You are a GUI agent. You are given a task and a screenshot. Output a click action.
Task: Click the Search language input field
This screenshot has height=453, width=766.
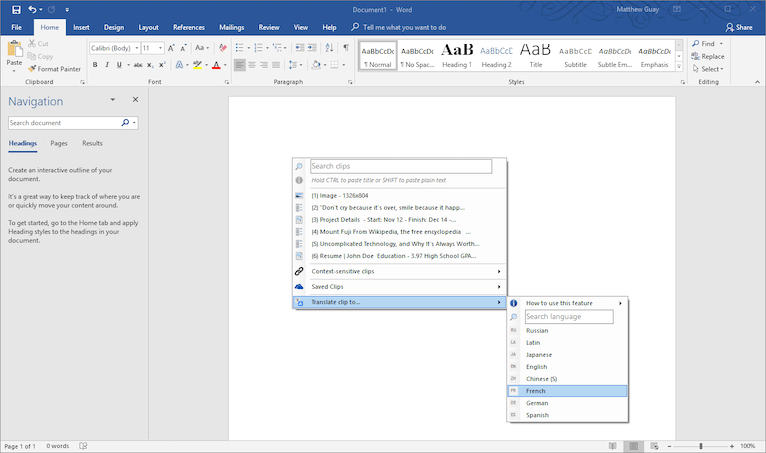pos(567,317)
